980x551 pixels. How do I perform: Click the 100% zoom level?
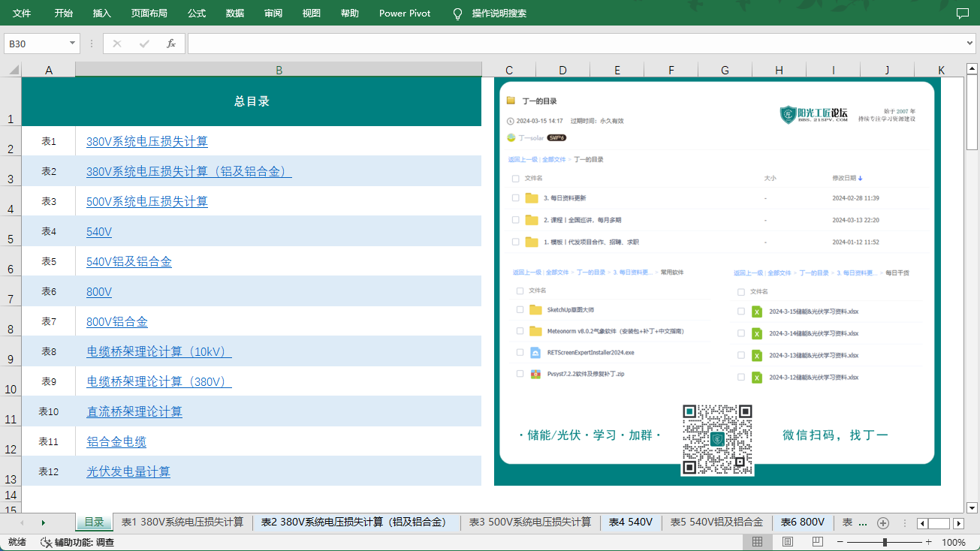[x=954, y=542]
